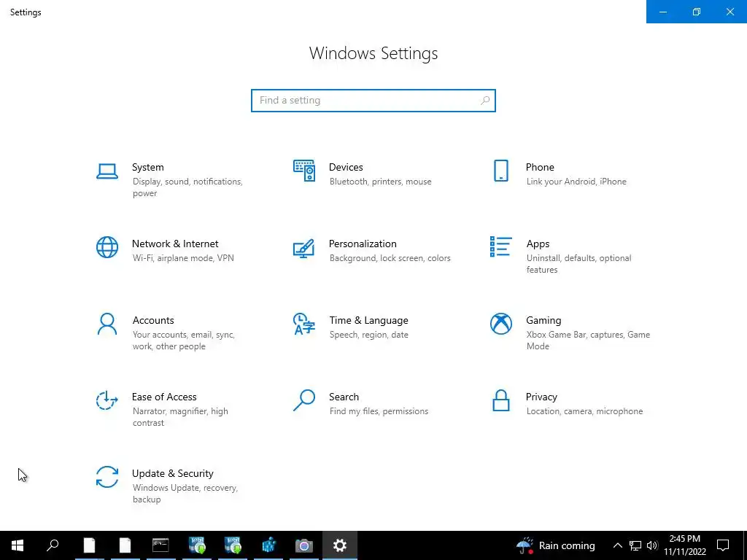Select the Personalization paintbrush icon
Image resolution: width=747 pixels, height=560 pixels.
click(x=304, y=248)
